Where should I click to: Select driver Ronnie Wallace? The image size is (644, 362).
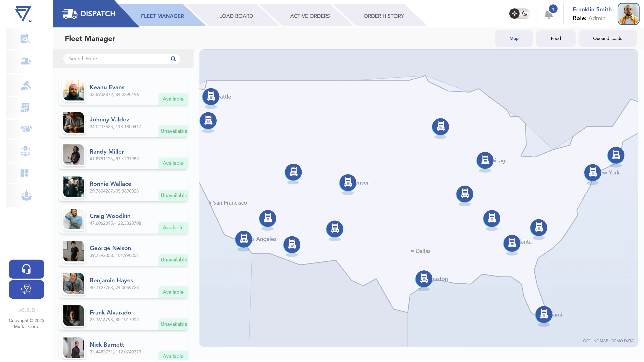tap(123, 187)
